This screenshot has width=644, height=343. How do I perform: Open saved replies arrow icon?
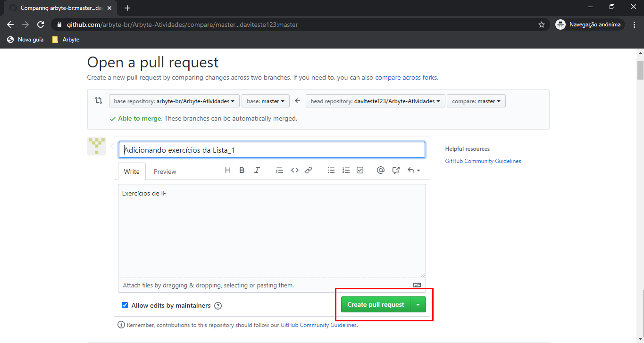point(414,171)
